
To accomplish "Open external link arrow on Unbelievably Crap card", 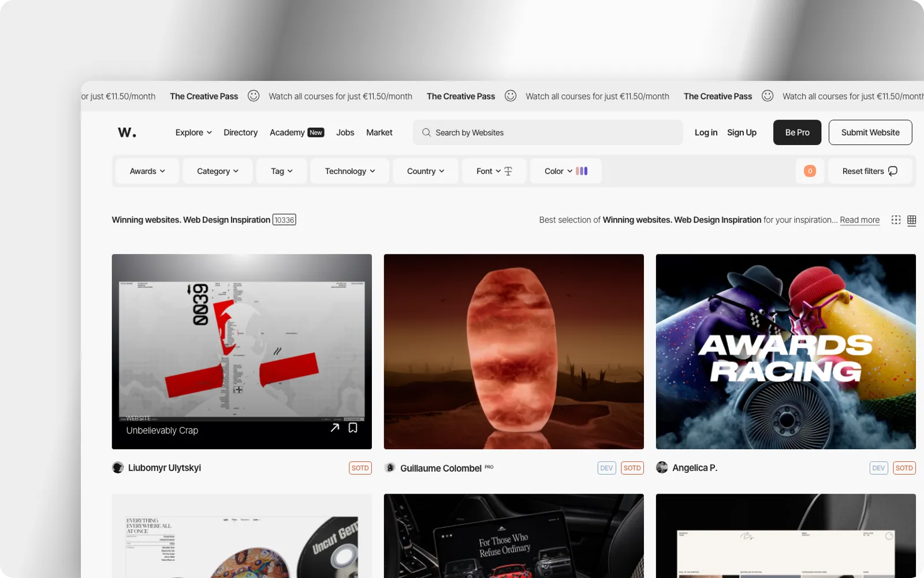I will 335,428.
